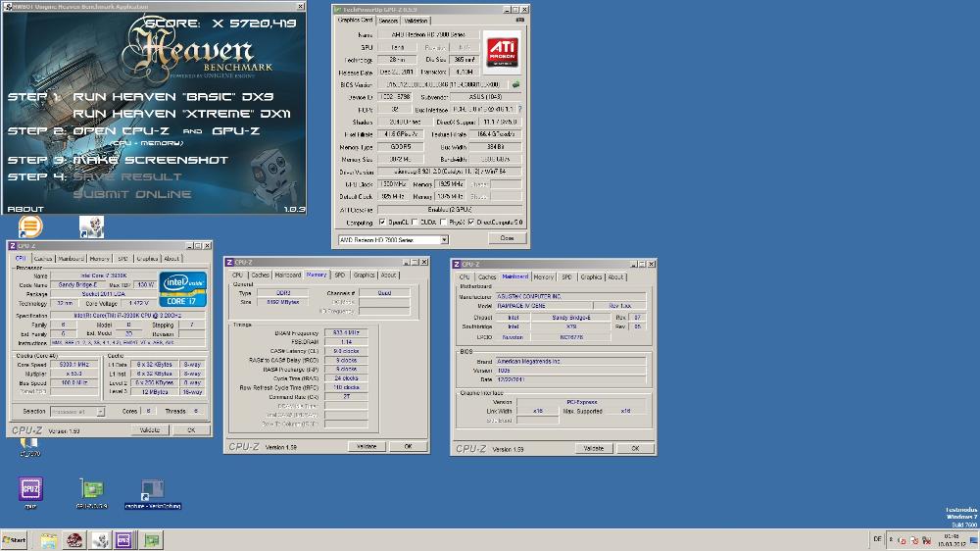Click the DRAM Frequency value field
This screenshot has height=551, width=980.
tap(346, 332)
